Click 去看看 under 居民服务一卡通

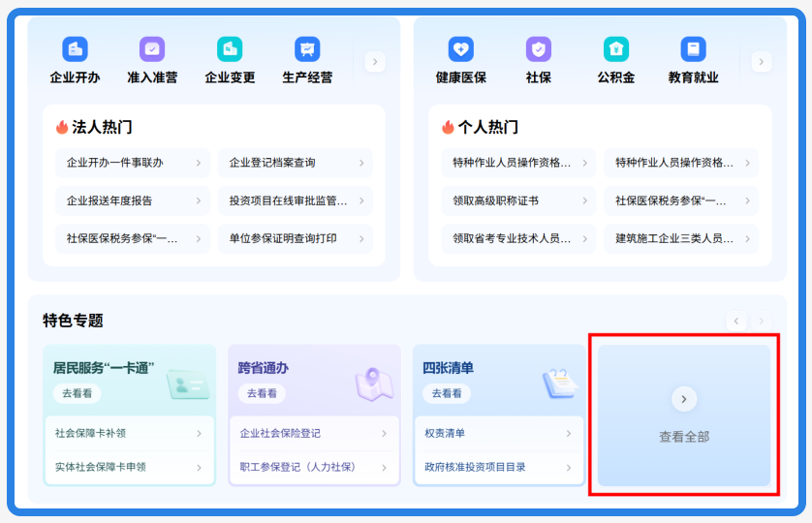78,393
